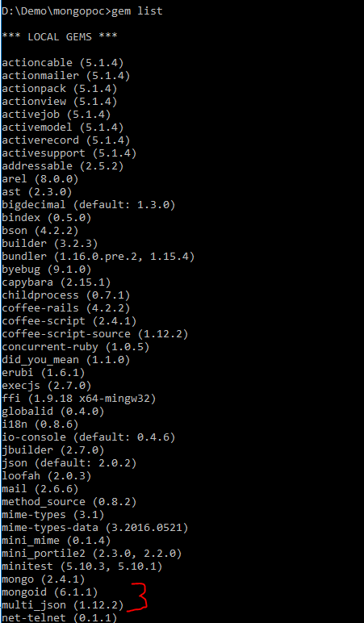This screenshot has width=364, height=623.
Task: Click the bigdecimal default version line
Action: [89, 205]
